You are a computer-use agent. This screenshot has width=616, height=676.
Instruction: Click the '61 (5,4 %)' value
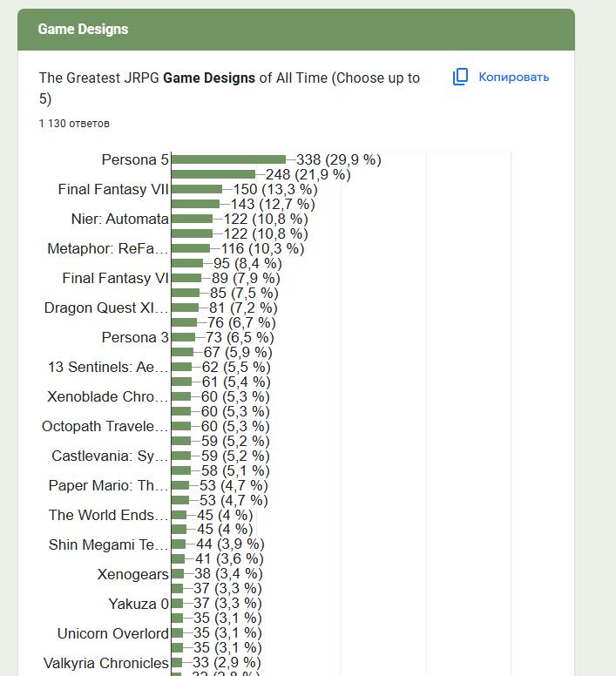click(236, 382)
